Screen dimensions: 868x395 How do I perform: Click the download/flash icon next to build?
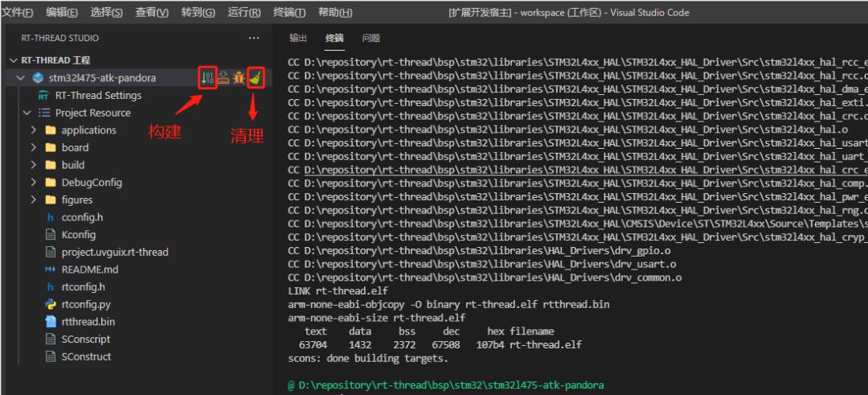[223, 77]
